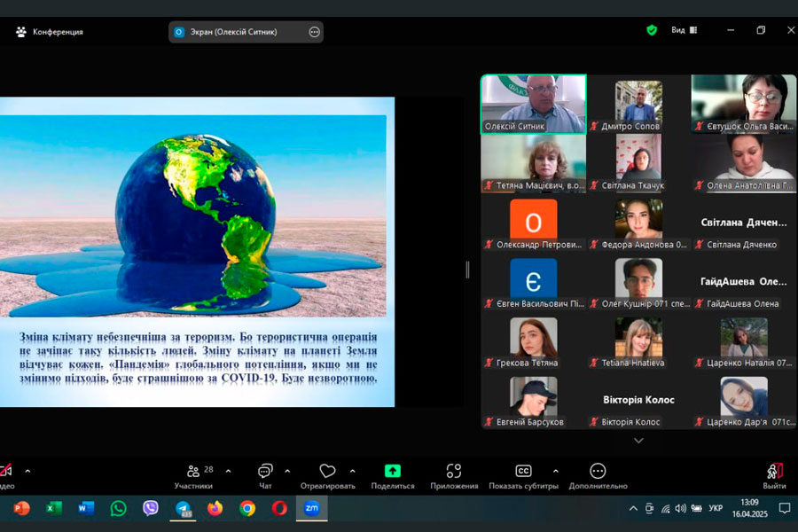The width and height of the screenshot is (798, 532).
Task: Select Олексій Ситник's video thumbnail
Action: pos(533,103)
